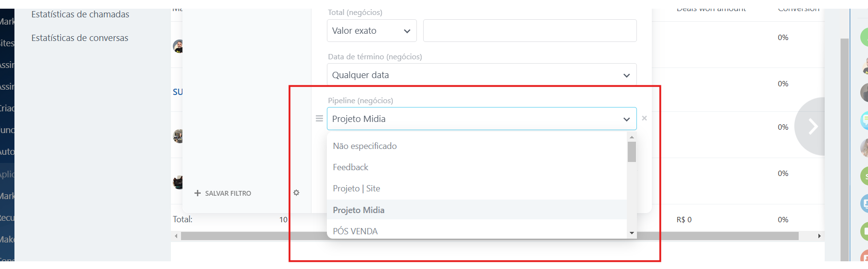Choose the Feedback pipeline option
868x269 pixels.
(350, 167)
